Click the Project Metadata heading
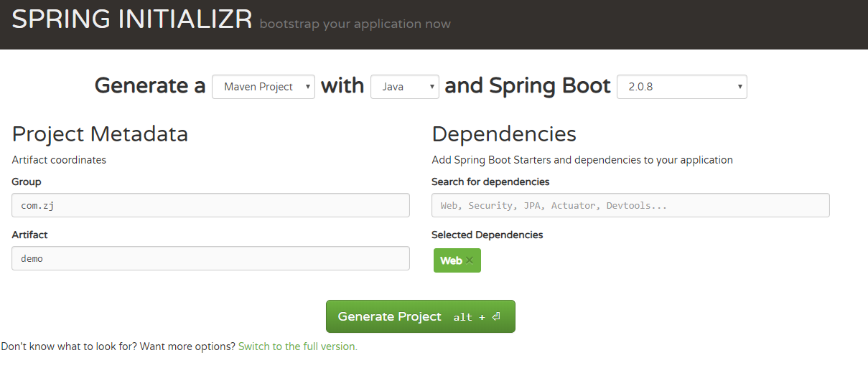 click(x=100, y=134)
